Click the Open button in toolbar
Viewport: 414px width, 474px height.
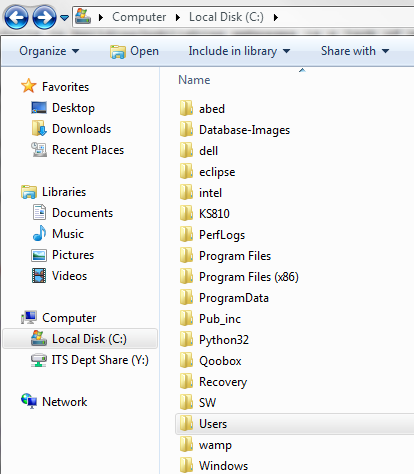(135, 51)
